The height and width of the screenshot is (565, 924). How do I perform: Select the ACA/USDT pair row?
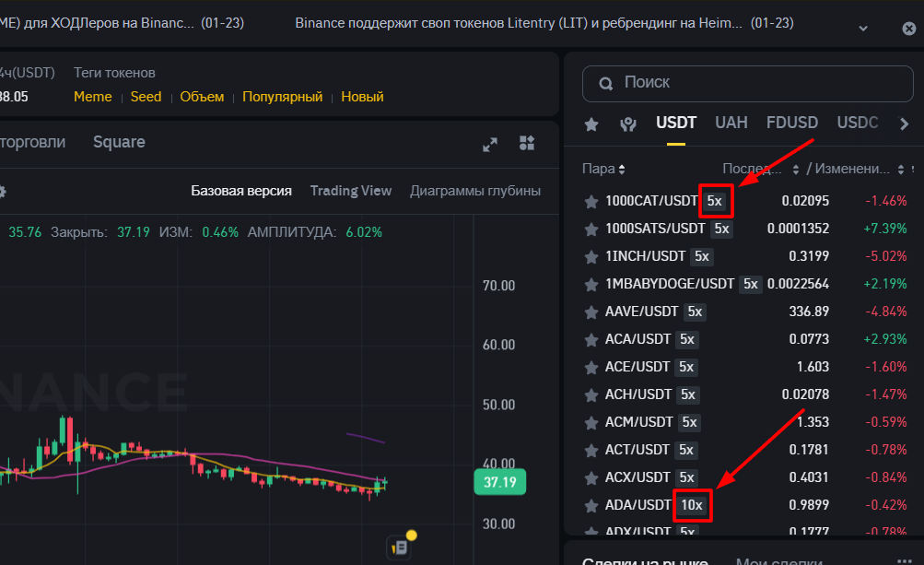(x=745, y=340)
